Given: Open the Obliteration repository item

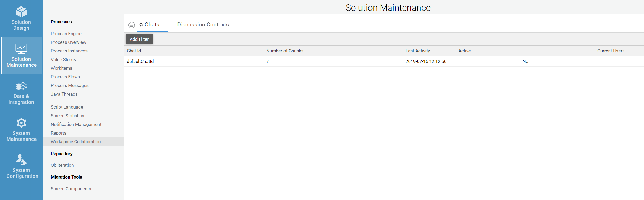Looking at the screenshot, I should click(62, 165).
